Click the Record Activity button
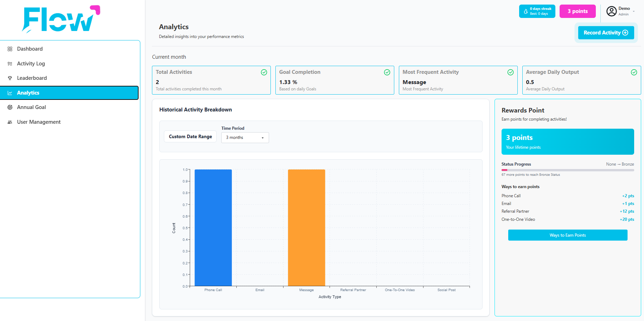 pyautogui.click(x=606, y=33)
